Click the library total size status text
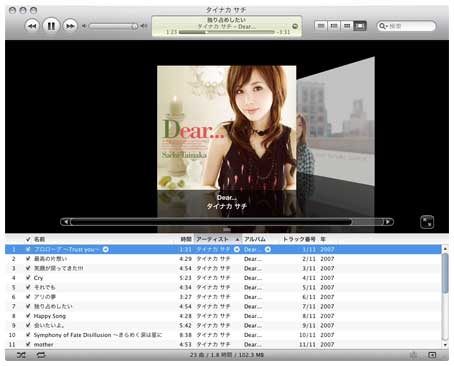This screenshot has width=454, height=366. pyautogui.click(x=227, y=355)
